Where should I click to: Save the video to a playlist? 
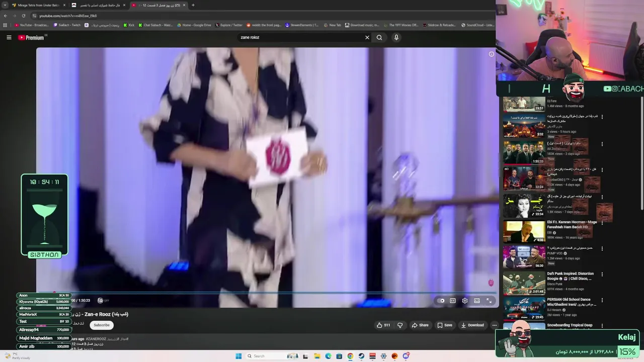point(445,325)
